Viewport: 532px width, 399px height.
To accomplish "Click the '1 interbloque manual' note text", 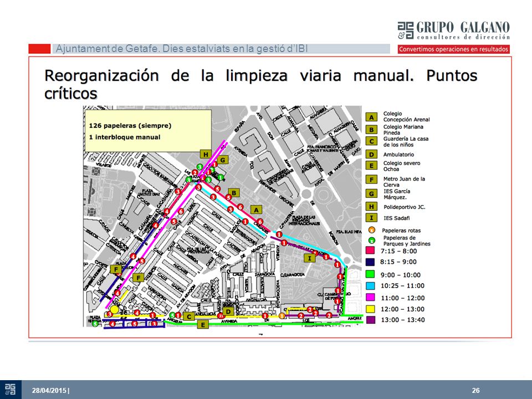I will click(x=125, y=137).
